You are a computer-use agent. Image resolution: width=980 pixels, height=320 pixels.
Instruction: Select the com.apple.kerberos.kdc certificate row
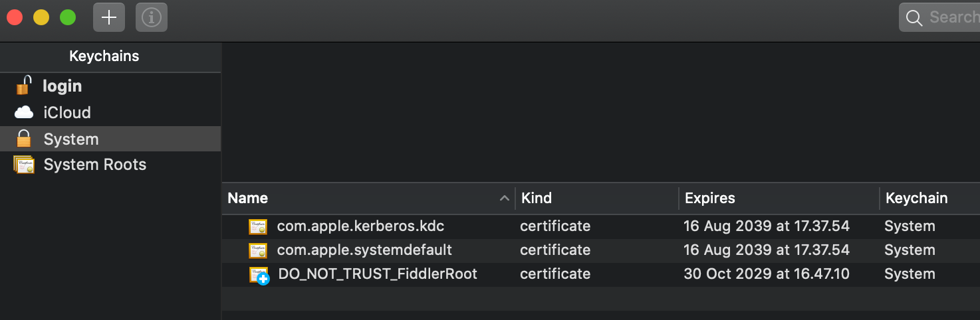coord(360,226)
